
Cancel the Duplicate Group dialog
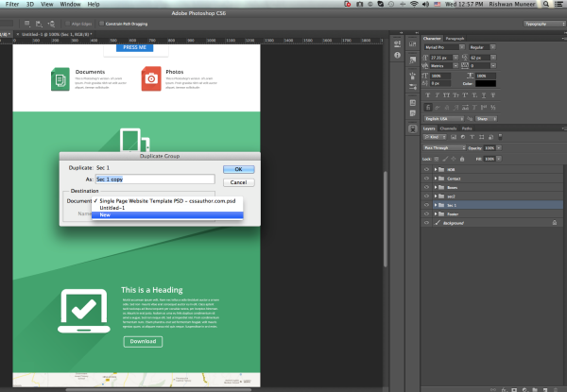(x=239, y=182)
